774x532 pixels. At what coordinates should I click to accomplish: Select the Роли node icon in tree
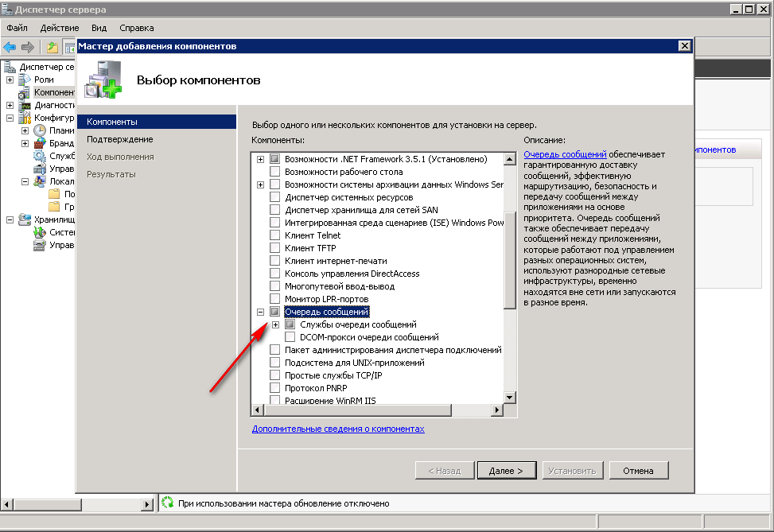[x=25, y=80]
